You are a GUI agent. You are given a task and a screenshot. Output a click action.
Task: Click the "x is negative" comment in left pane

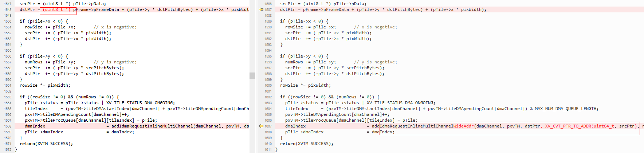[115, 27]
